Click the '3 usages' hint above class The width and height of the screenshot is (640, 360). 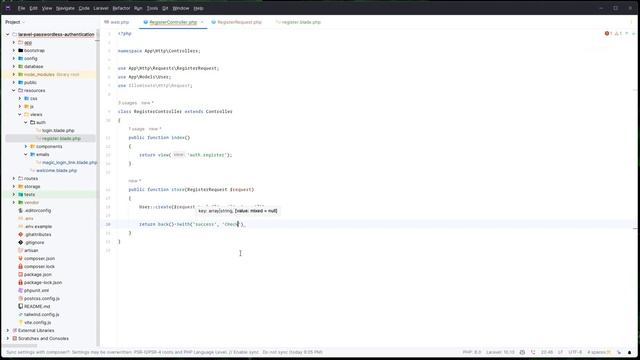(x=127, y=103)
